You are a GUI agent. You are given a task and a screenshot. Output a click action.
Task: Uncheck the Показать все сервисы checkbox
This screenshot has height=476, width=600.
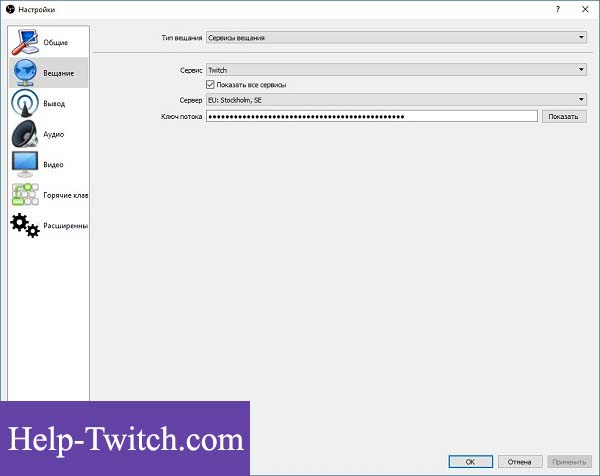pos(210,85)
